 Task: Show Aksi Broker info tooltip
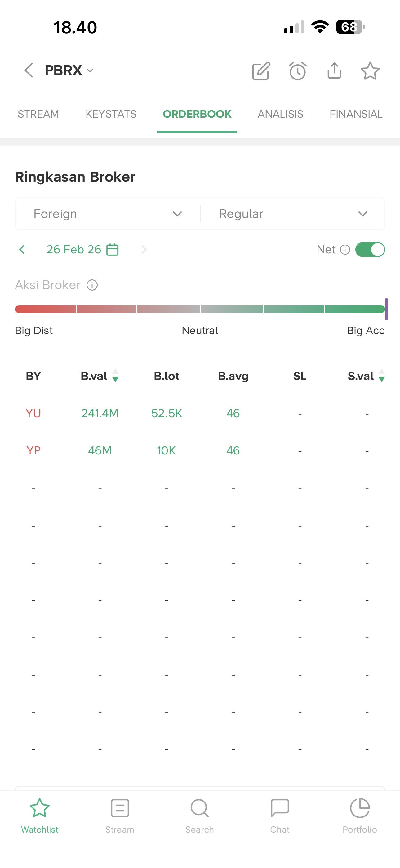(92, 285)
